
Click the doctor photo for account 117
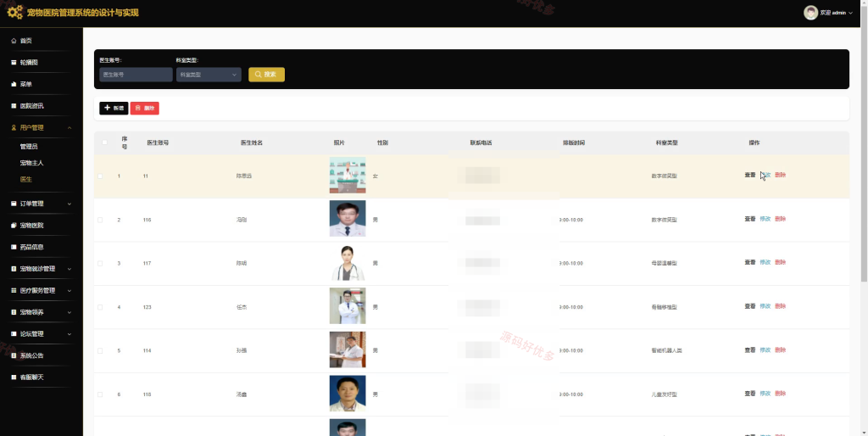click(347, 263)
